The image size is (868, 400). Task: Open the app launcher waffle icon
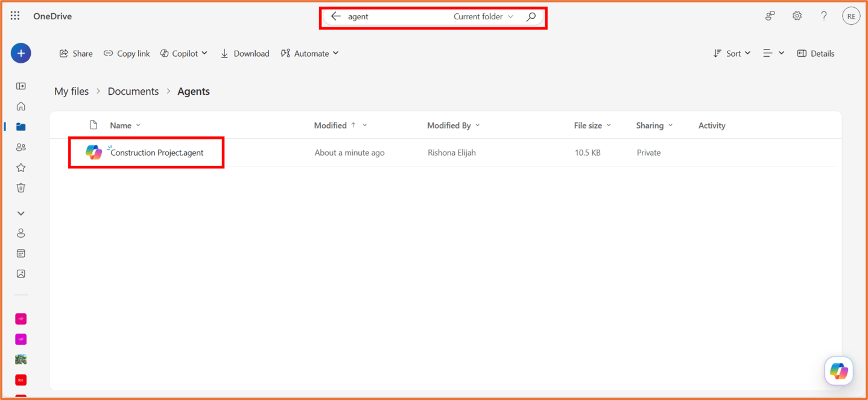tap(15, 16)
